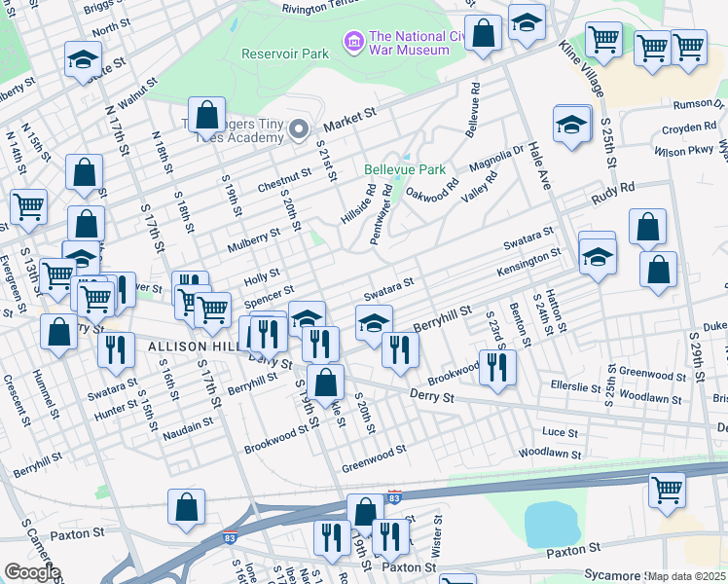Open shopping cart marker left of Spencer St label
728x584 pixels.
[212, 312]
